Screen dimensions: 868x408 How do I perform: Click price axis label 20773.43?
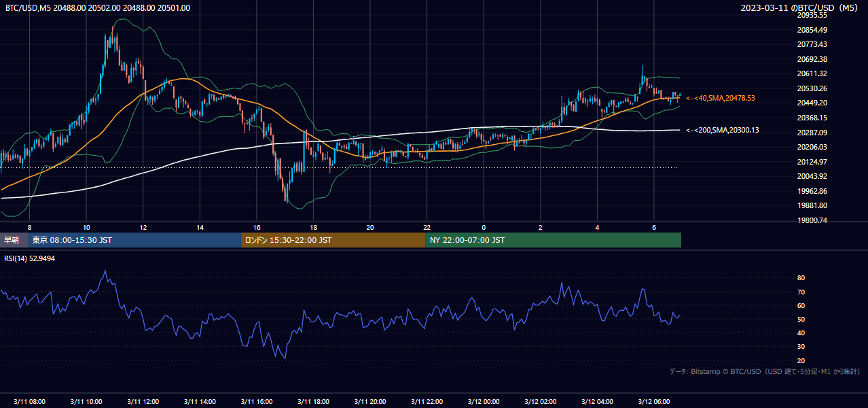click(x=812, y=44)
